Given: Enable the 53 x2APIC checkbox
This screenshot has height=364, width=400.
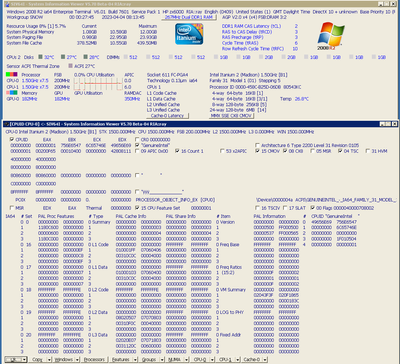Looking at the screenshot, I should pyautogui.click(x=222, y=151).
